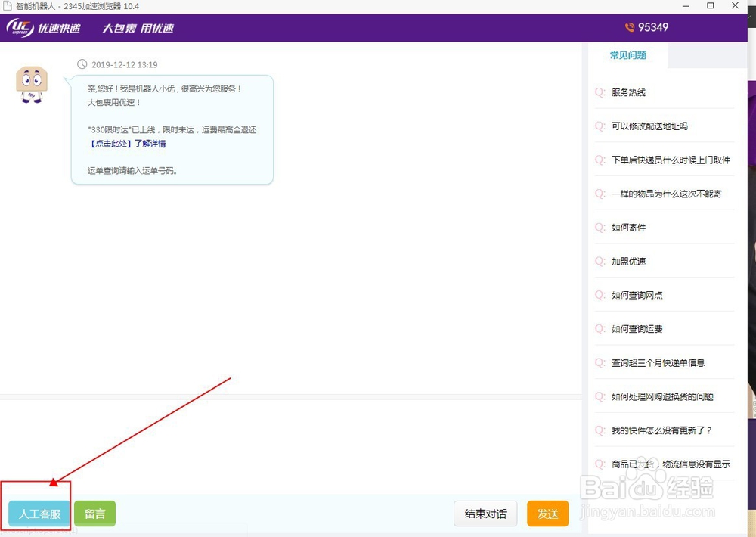Open FAQ 如何查询运费
Viewport: 756px width, 537px height.
tap(637, 328)
